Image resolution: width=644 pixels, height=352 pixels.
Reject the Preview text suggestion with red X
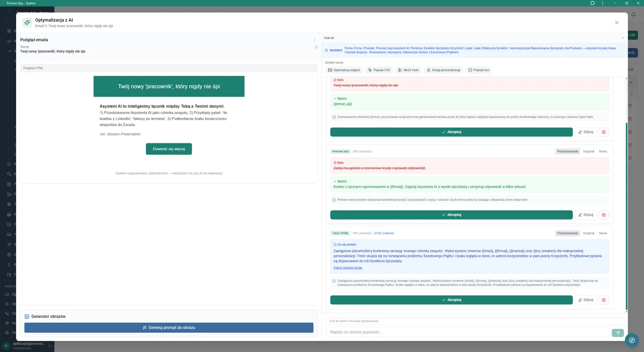tap(603, 215)
